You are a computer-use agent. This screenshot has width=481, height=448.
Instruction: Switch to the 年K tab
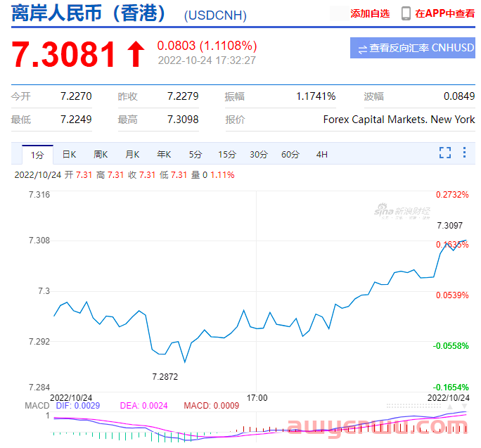click(x=164, y=154)
